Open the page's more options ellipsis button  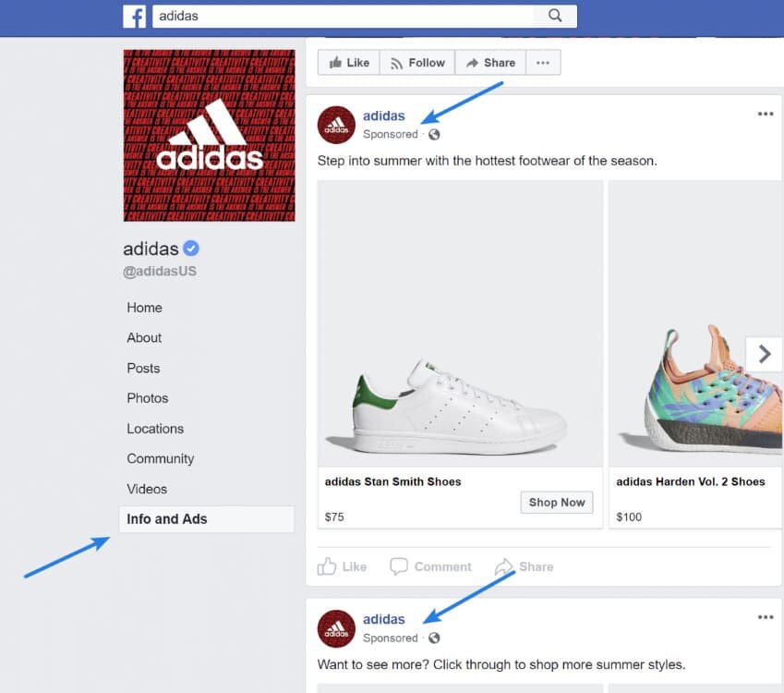point(543,63)
